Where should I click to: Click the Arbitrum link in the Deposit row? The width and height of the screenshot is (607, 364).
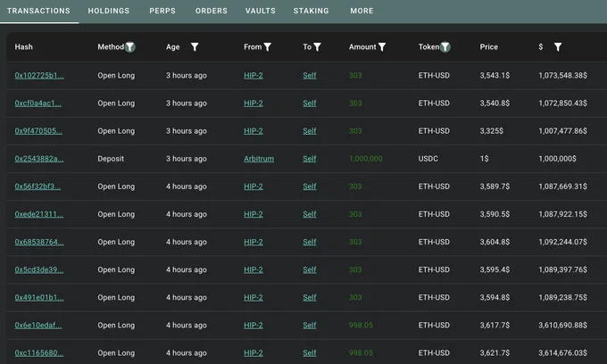(259, 159)
